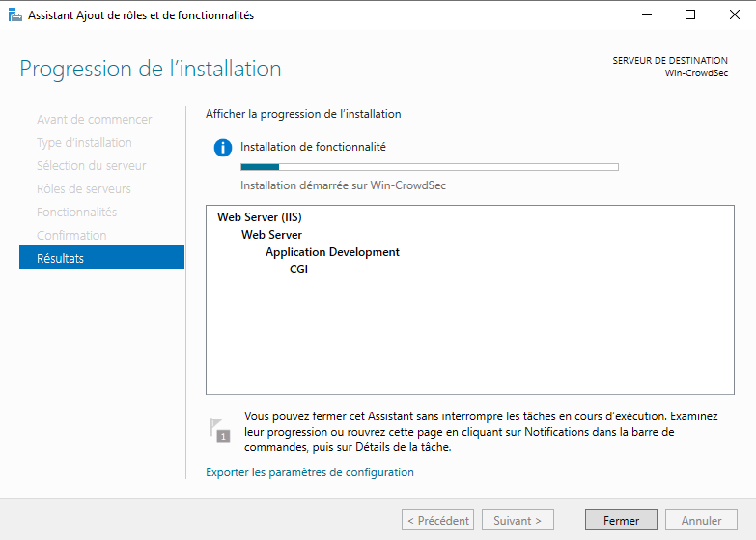Open Exporter les paramètres de configuration link
This screenshot has height=540, width=756.
(310, 472)
